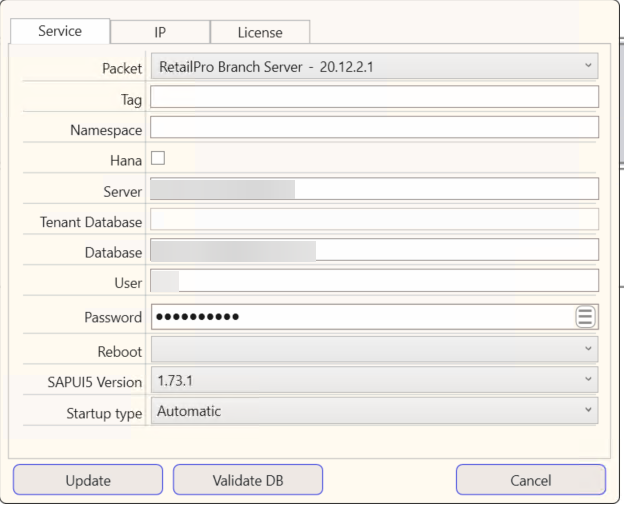Screen dimensions: 624x506
Task: Click the password reveal icon
Action: coord(585,317)
